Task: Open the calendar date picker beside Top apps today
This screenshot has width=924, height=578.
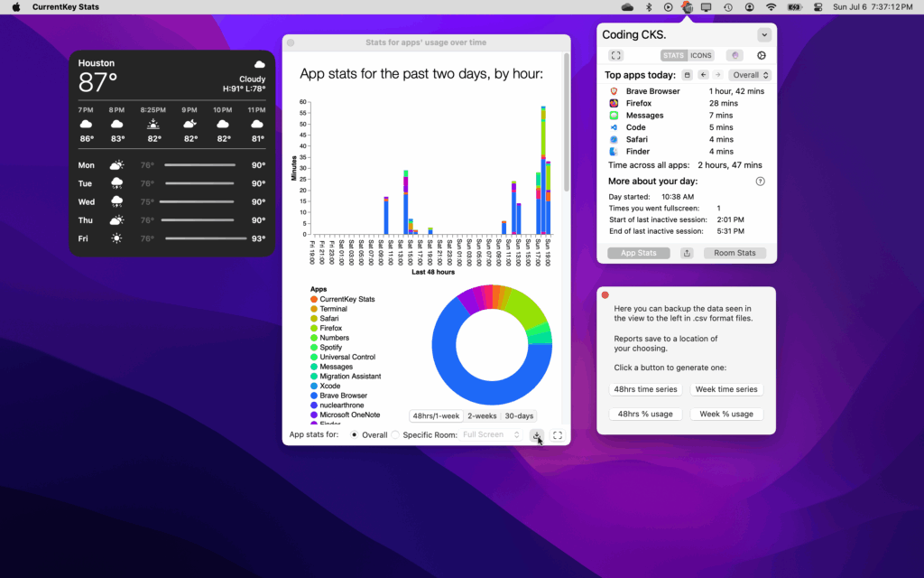Action: (x=688, y=75)
